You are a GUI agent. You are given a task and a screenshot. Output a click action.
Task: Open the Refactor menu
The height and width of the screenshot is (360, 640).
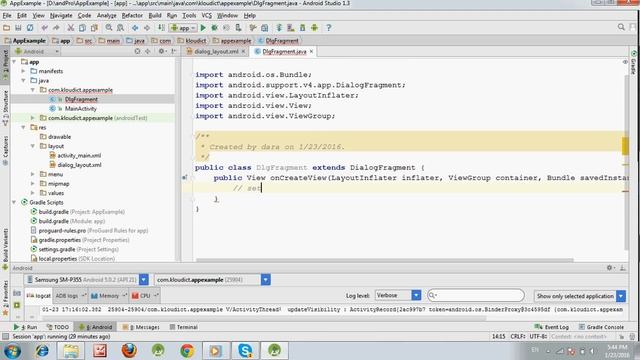[x=132, y=16]
